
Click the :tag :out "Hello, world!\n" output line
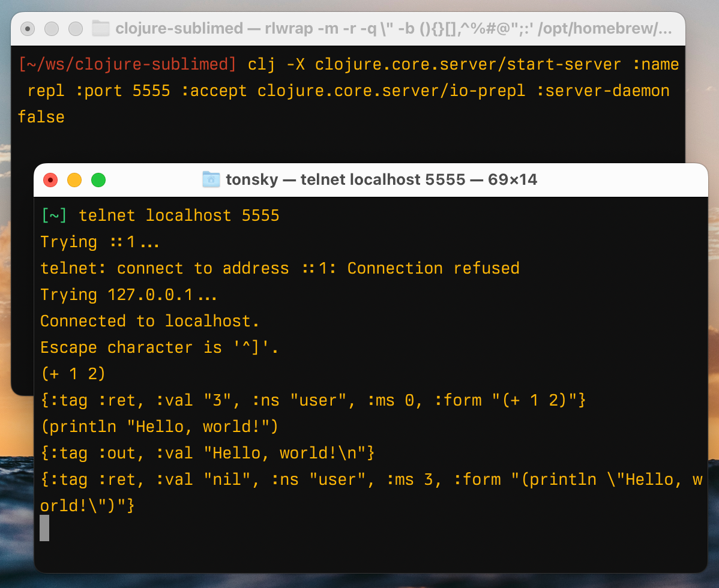coord(207,453)
